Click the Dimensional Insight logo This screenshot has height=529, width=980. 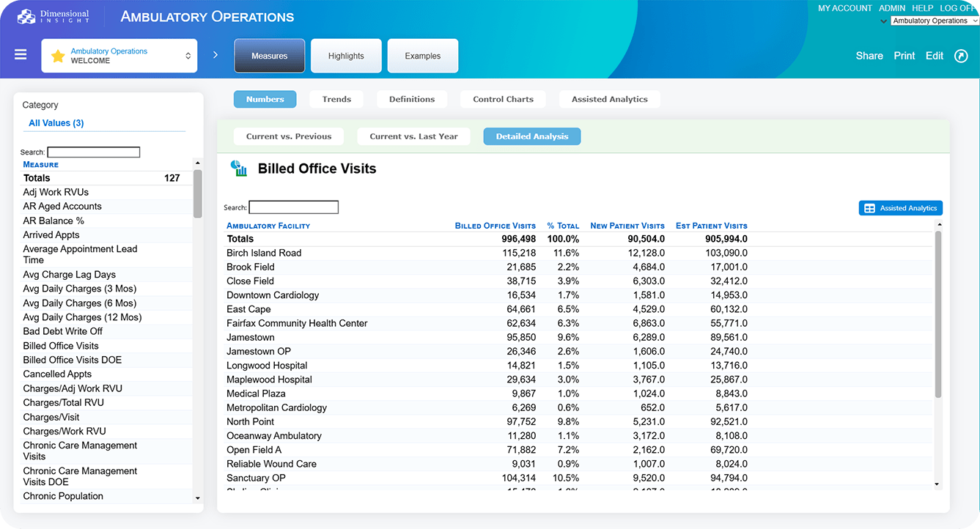pyautogui.click(x=54, y=16)
